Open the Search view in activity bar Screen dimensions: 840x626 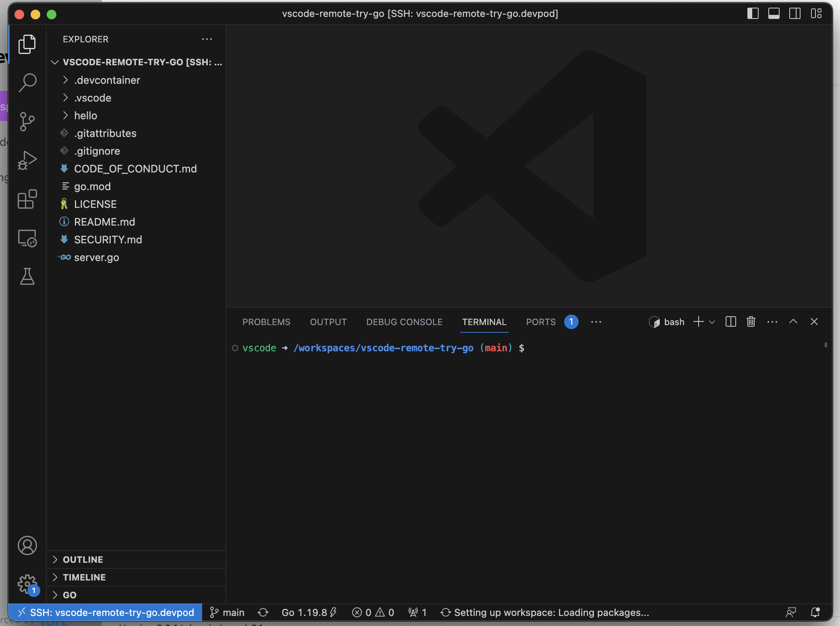pos(27,83)
